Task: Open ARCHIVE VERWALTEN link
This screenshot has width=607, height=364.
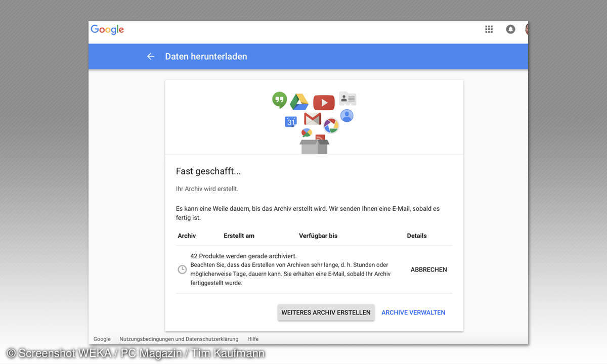Action: [x=413, y=312]
